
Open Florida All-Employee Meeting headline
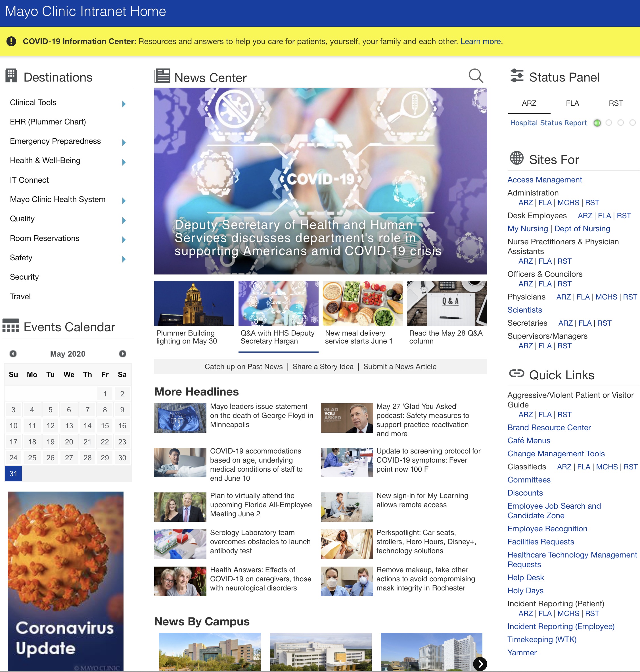click(261, 505)
